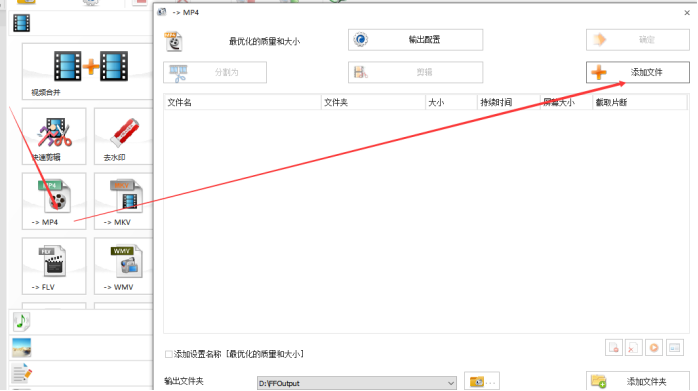
Task: Click the play icon below file list
Action: pyautogui.click(x=654, y=348)
